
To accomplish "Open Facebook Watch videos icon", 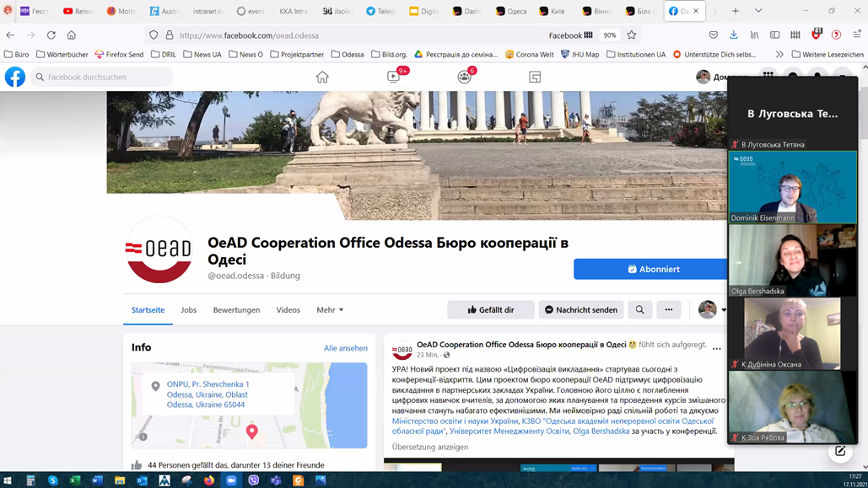I will 394,77.
